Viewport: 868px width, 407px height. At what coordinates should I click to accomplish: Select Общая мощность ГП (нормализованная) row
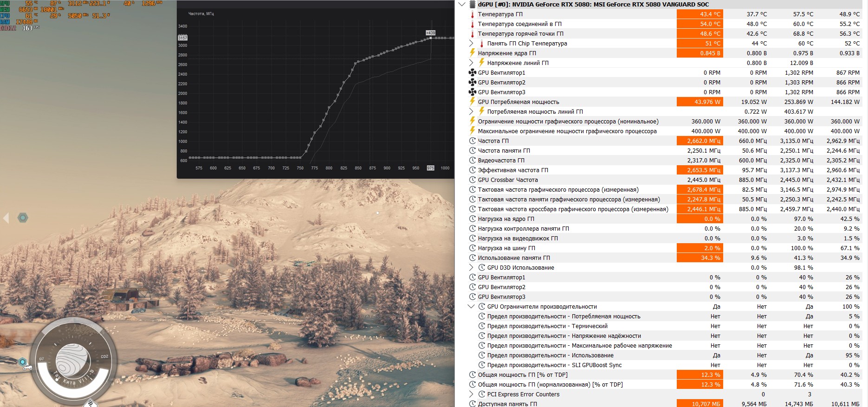click(665, 385)
